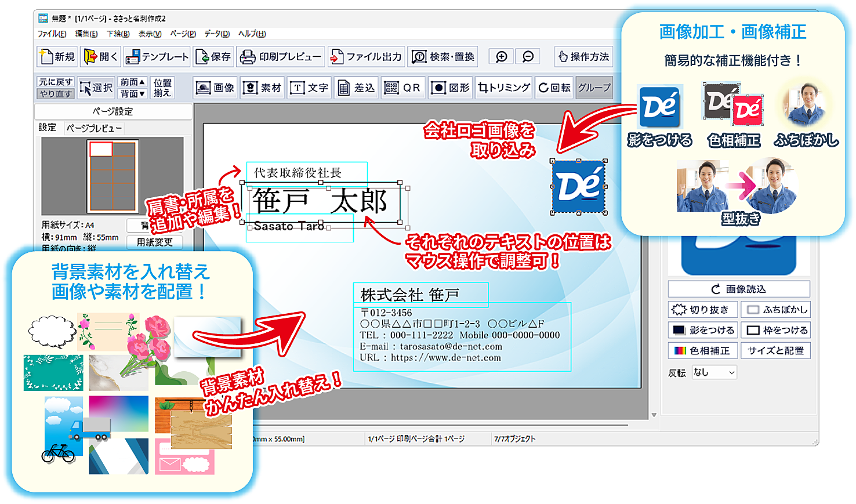856x504 pixels.
Task: Insert a QR code
Action: [x=403, y=88]
